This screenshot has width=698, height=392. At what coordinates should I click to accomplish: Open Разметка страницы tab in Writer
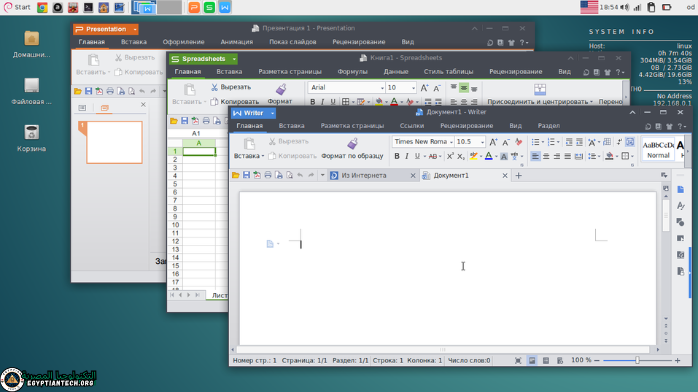point(352,126)
